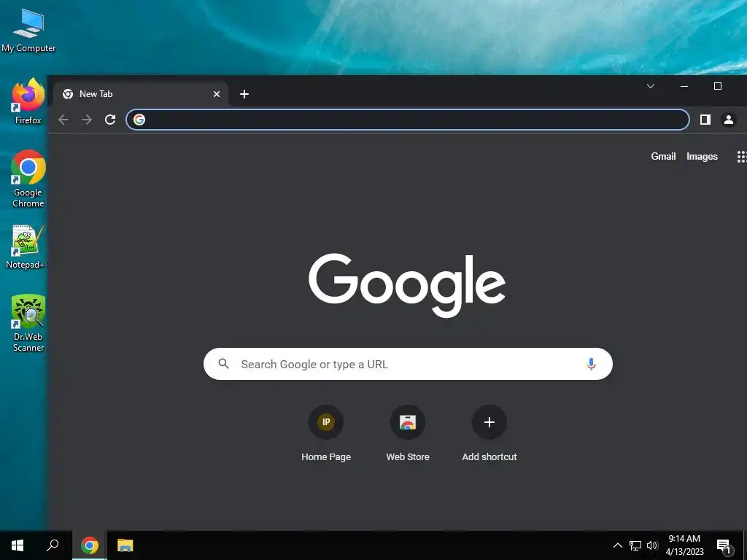Close the New Tab tab
747x560 pixels.
[x=216, y=94]
